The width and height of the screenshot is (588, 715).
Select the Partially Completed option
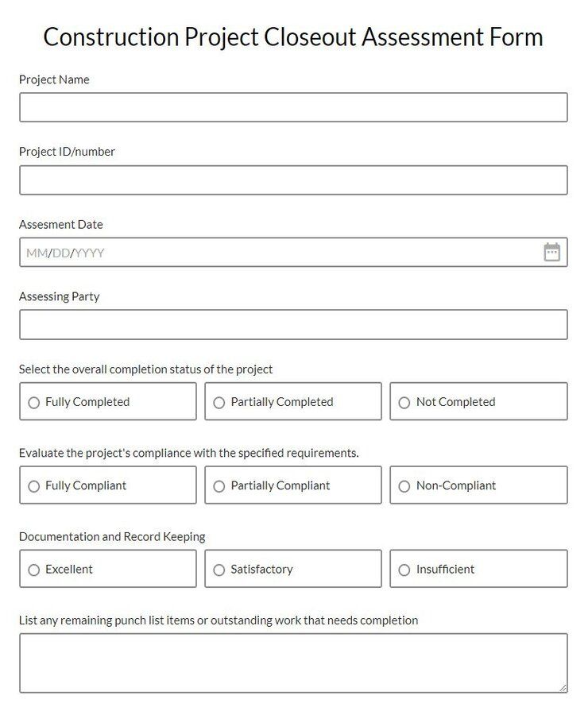pos(219,401)
